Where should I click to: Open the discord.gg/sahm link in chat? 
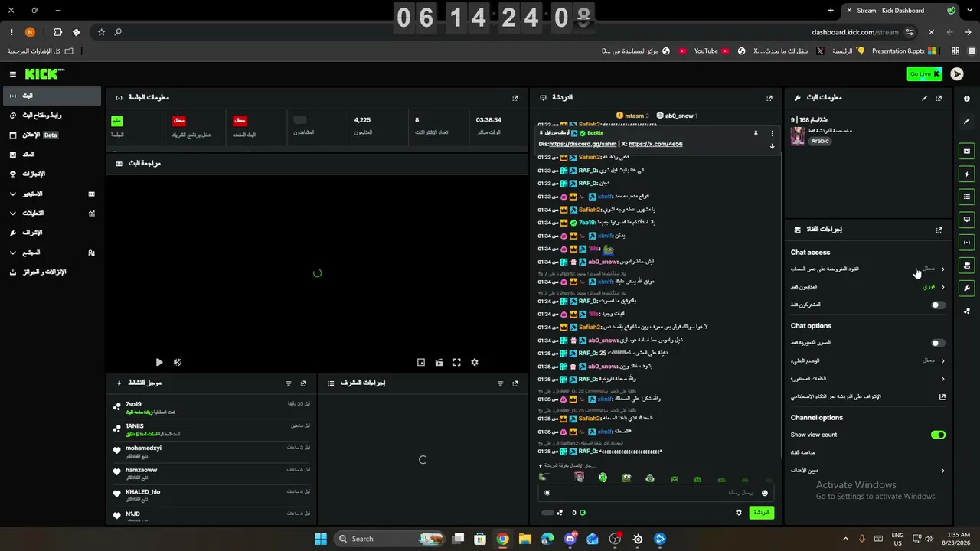[x=583, y=144]
